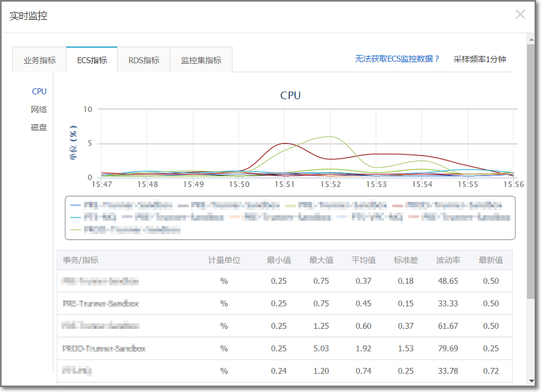Click the 事务/指标 column header

[81, 260]
